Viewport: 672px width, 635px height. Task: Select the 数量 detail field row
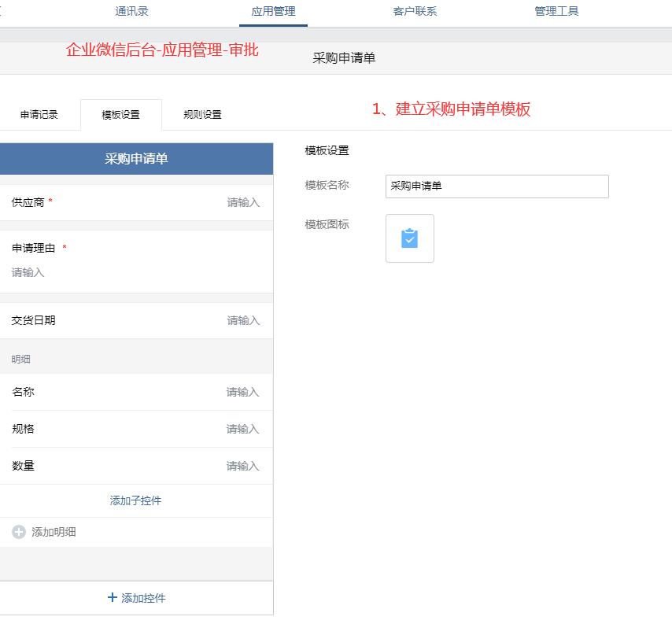tap(137, 466)
